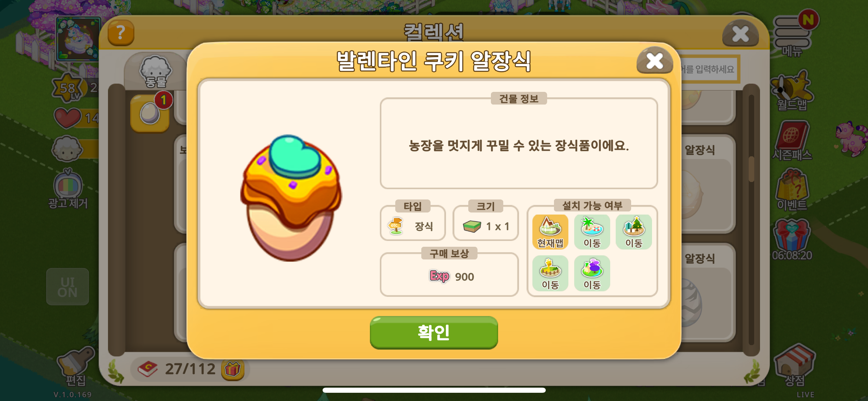Image resolution: width=868 pixels, height=401 pixels.
Task: Open the 이벤트 gift bag icon
Action: coord(792,189)
